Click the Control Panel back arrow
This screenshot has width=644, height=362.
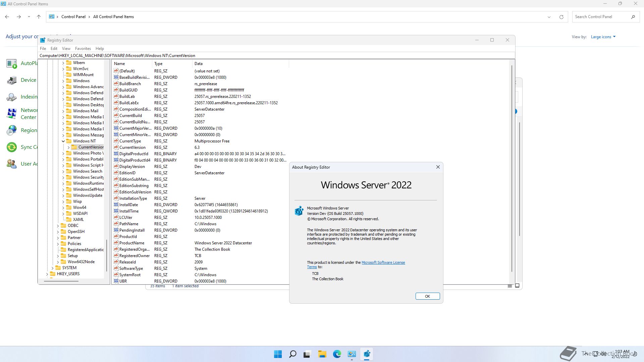pyautogui.click(x=7, y=17)
